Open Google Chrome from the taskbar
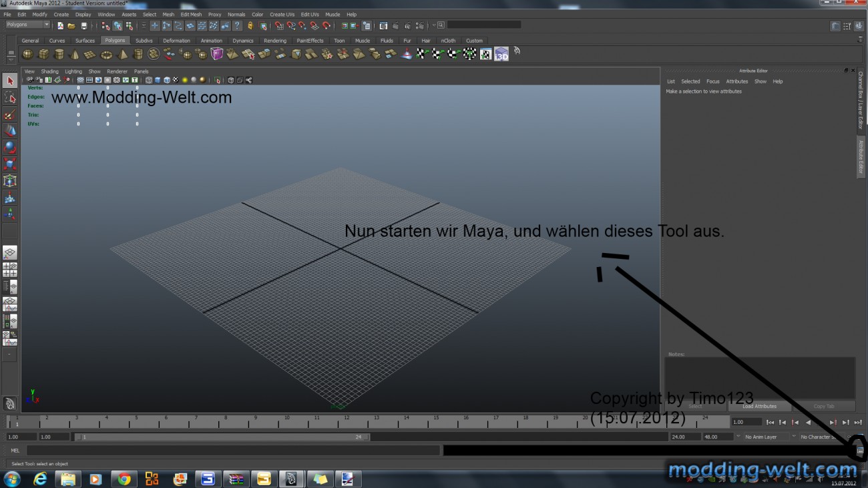Screen dimensions: 868x488 pos(124,479)
